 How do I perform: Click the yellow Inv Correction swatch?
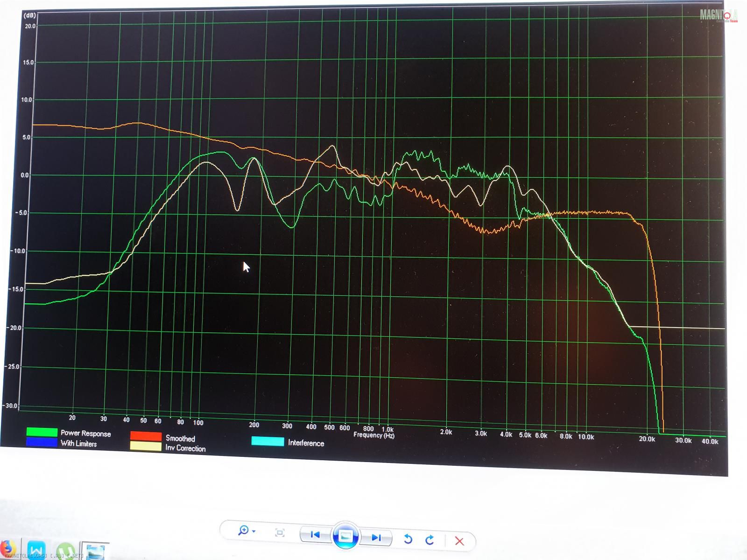pyautogui.click(x=146, y=447)
